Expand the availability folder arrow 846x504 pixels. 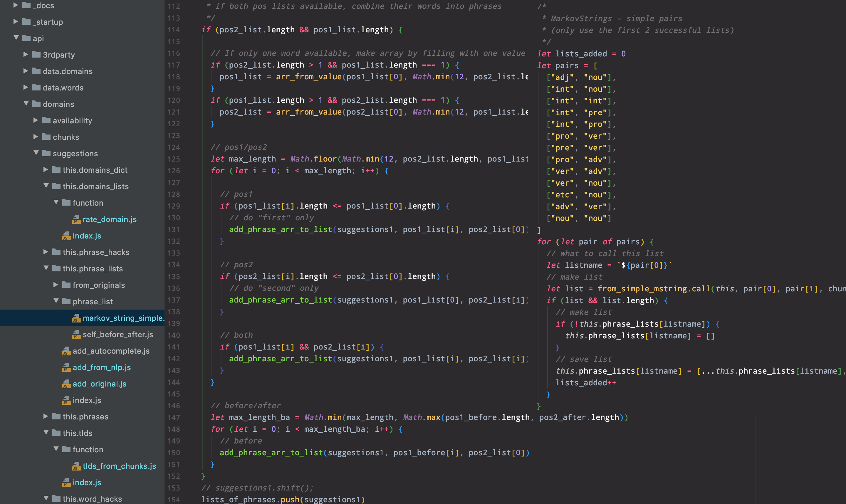pyautogui.click(x=36, y=120)
